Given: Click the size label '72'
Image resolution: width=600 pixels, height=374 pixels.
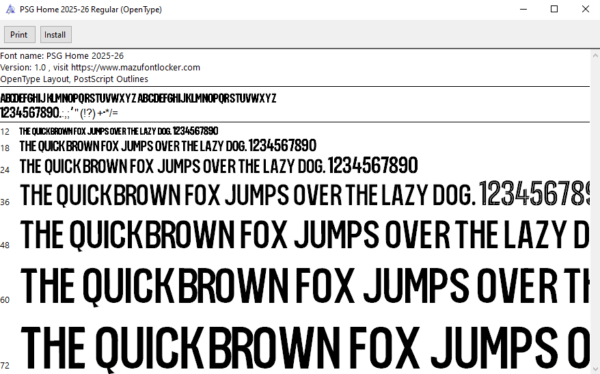Looking at the screenshot, I should pyautogui.click(x=5, y=366).
